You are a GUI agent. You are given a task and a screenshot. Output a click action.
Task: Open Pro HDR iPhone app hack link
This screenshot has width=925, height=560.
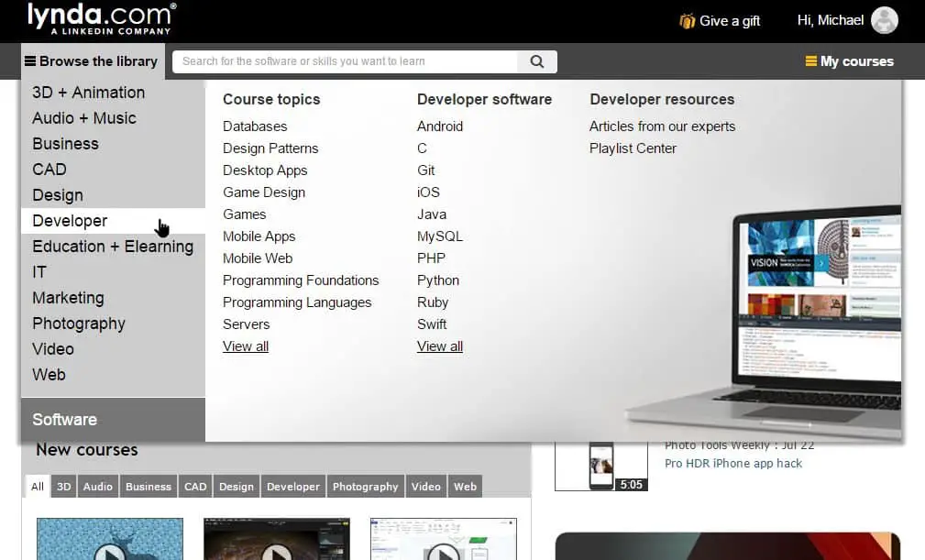point(733,464)
